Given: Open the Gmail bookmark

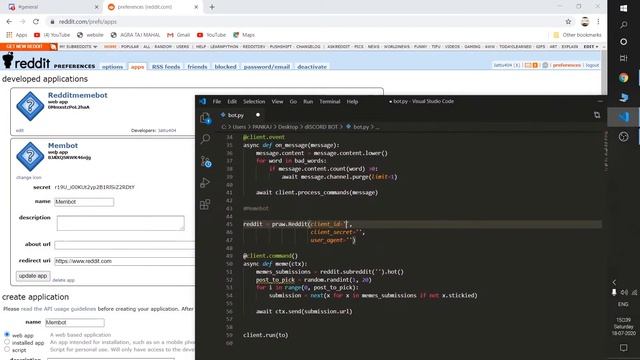Looking at the screenshot, I should (x=178, y=35).
